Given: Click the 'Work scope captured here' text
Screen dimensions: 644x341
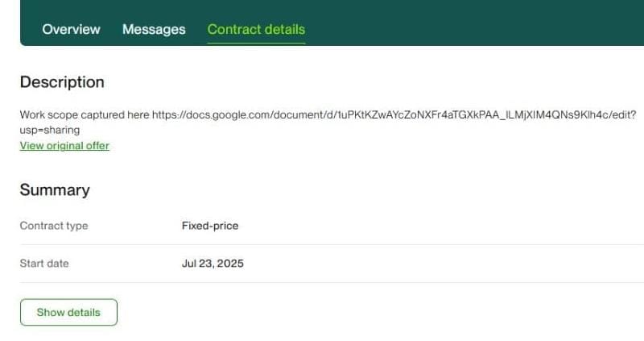Looking at the screenshot, I should click(85, 115).
